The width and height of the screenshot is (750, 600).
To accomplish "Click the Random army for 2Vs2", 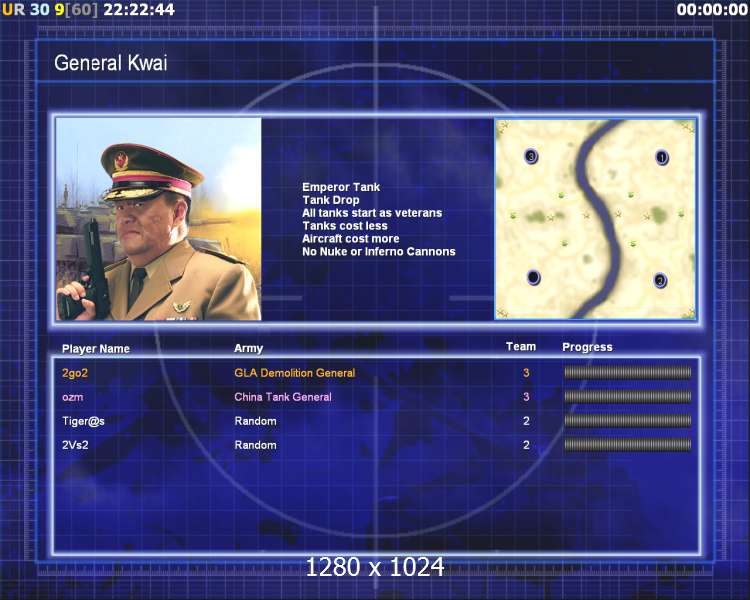I will tap(255, 445).
